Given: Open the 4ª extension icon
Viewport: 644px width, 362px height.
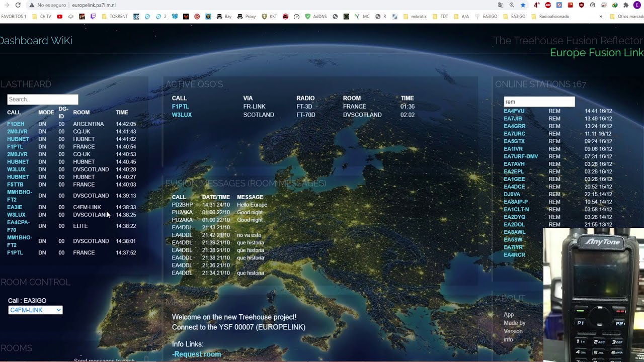Looking at the screenshot, I should coord(537,5).
